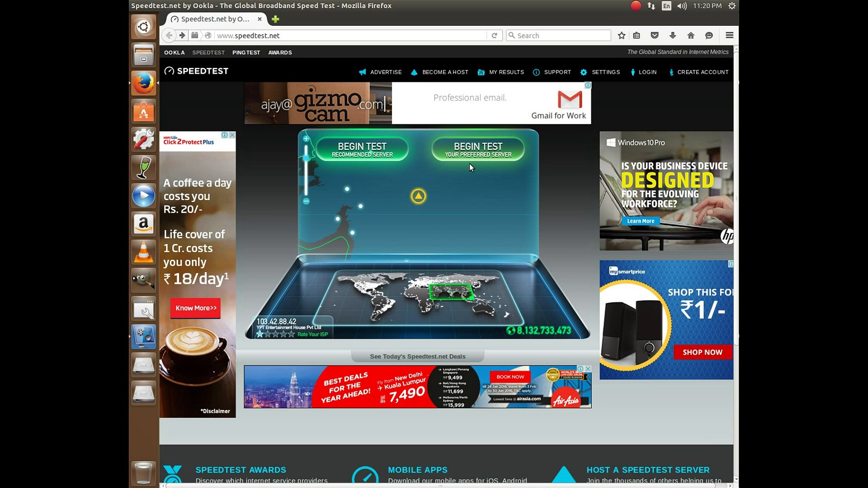Click inside the address bar
The width and height of the screenshot is (868, 488).
click(316, 35)
